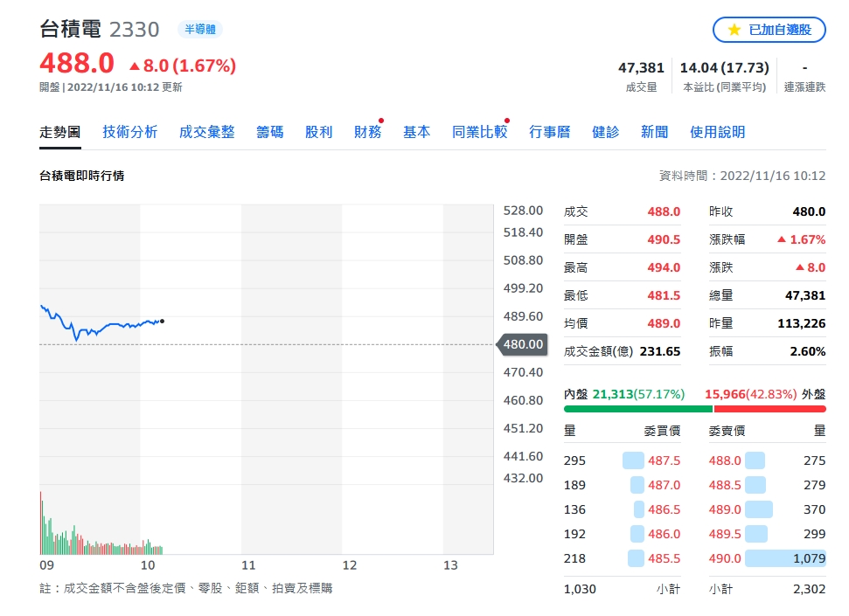
Task: Click the star icon in 已加自選股 button
Action: click(x=734, y=30)
